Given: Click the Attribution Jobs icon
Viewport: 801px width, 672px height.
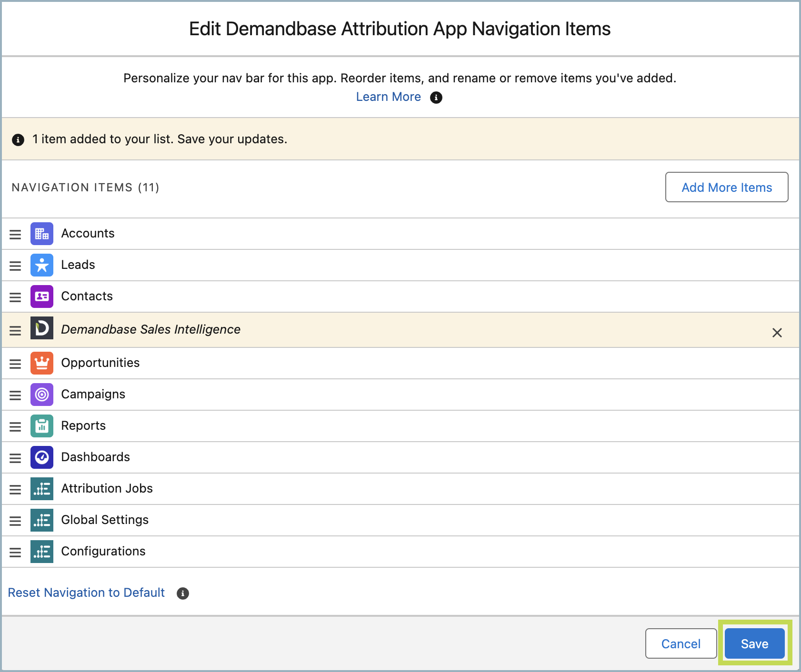Looking at the screenshot, I should coord(42,489).
